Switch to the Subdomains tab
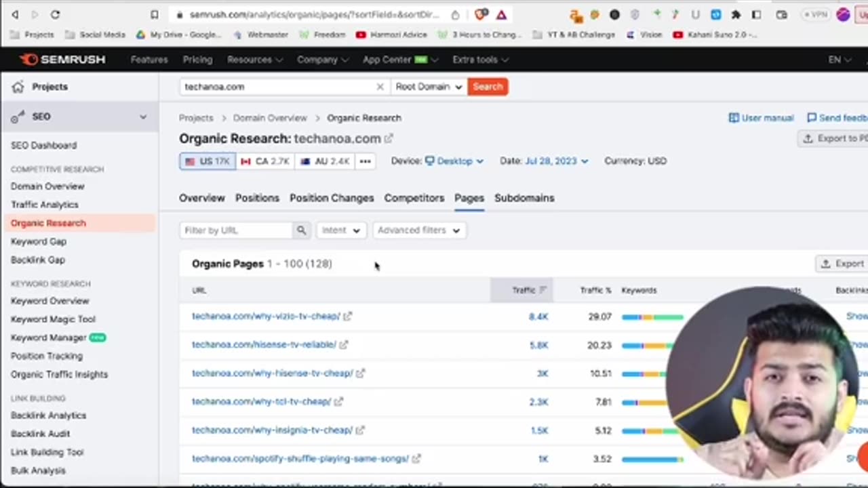 click(524, 198)
